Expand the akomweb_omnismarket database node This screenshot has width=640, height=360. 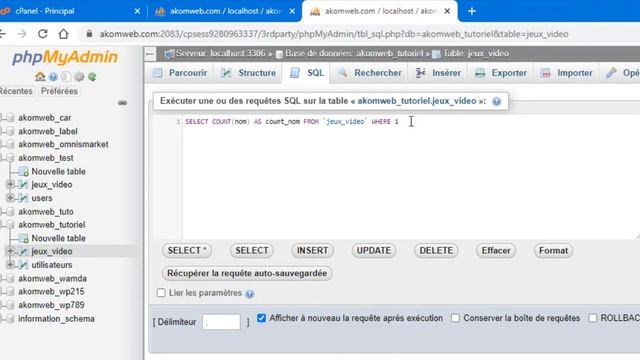[x=2, y=144]
